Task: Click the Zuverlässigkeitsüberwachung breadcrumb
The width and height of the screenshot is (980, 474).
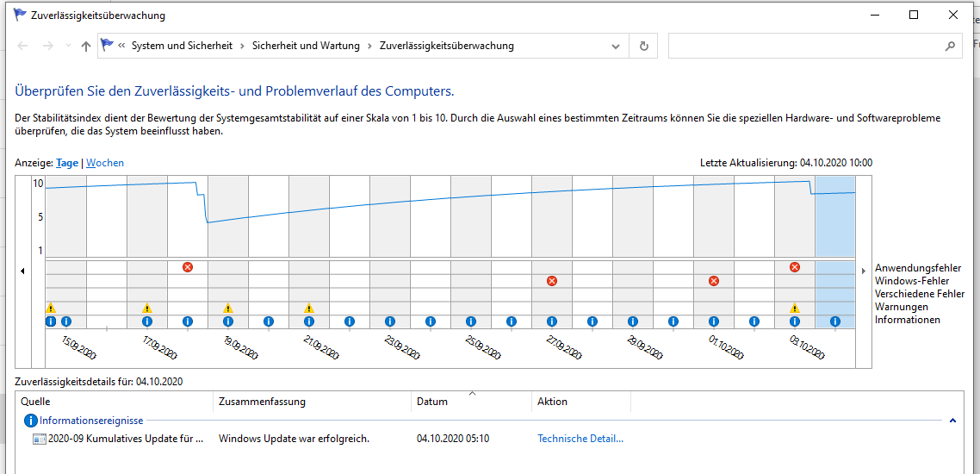Action: pyautogui.click(x=447, y=46)
